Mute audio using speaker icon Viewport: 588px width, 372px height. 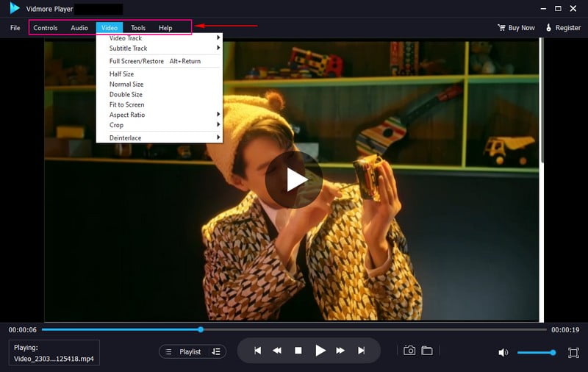pyautogui.click(x=503, y=353)
